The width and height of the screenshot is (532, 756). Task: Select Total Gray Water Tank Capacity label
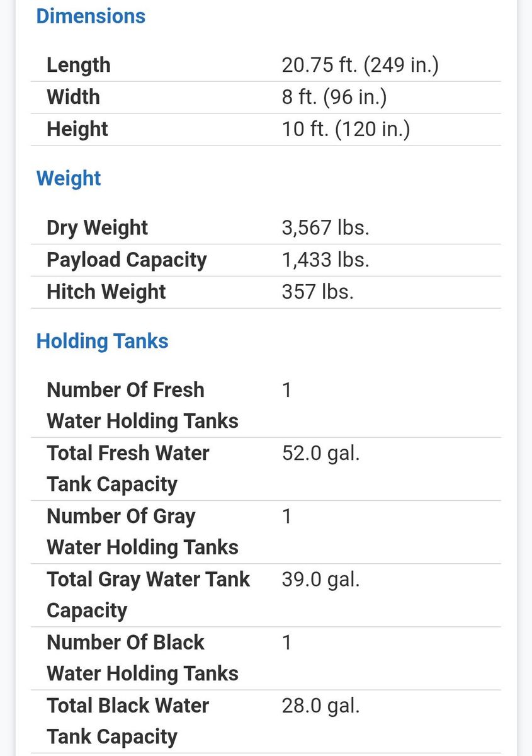(149, 595)
